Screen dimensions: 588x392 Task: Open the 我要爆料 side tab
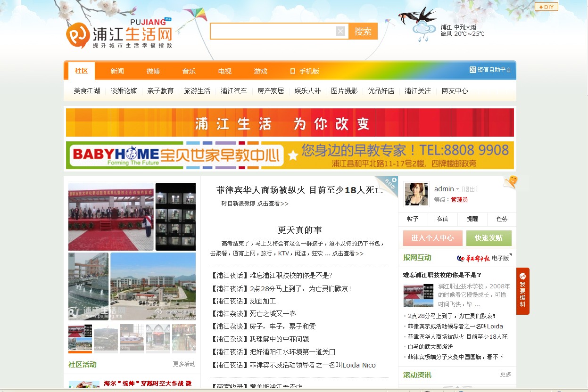click(x=522, y=291)
